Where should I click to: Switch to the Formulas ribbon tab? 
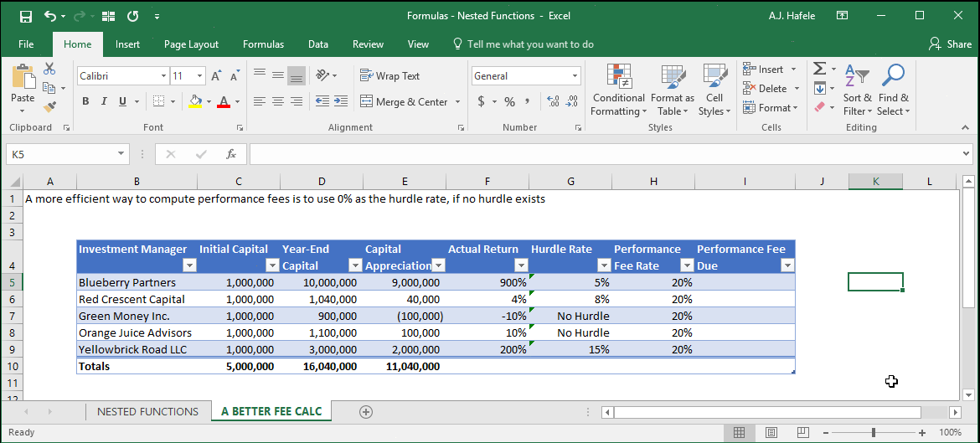pos(263,44)
